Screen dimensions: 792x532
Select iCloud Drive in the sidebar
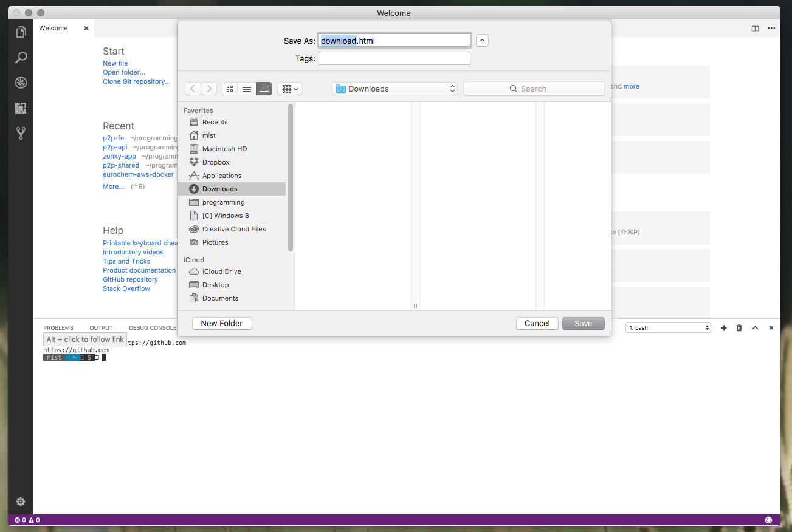pos(221,271)
